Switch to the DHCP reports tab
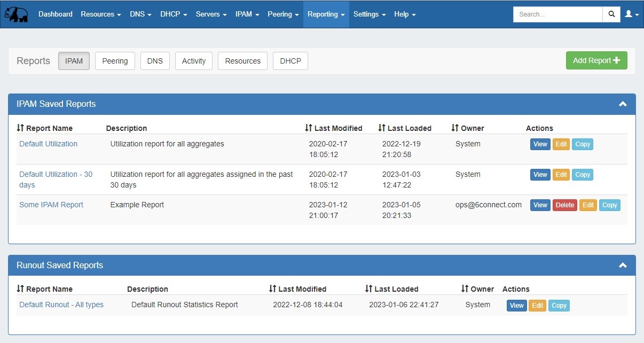644x343 pixels. [290, 61]
